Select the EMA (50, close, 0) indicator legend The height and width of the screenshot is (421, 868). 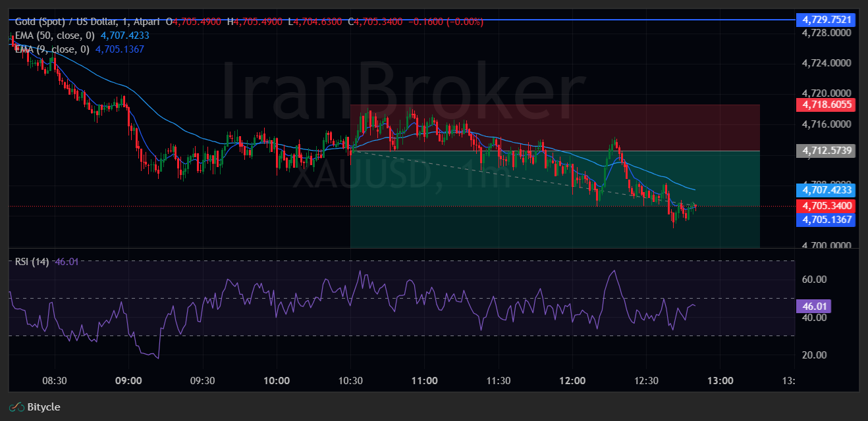(55, 36)
